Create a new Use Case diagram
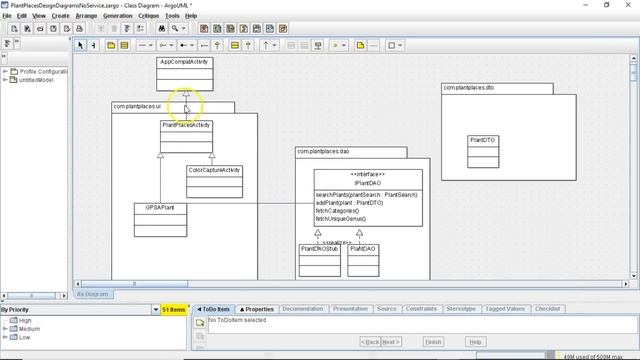The image size is (640, 360). point(204,29)
